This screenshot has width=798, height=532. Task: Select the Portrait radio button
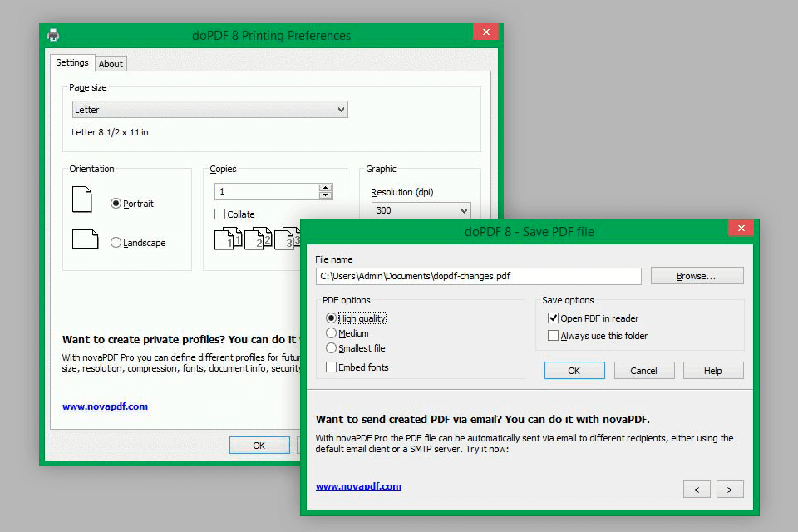[x=116, y=204]
